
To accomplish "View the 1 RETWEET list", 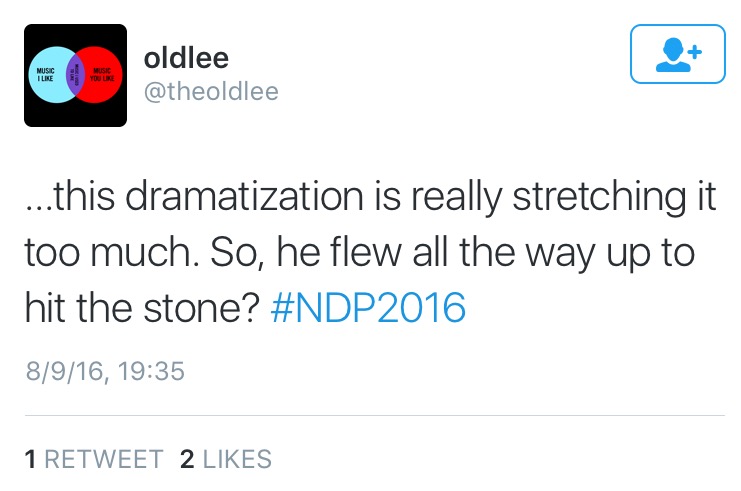I will [93, 459].
